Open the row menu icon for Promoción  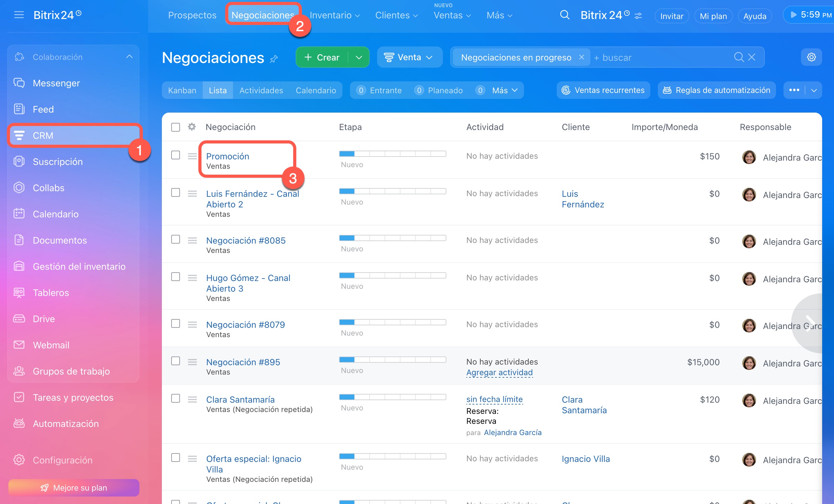pyautogui.click(x=192, y=156)
